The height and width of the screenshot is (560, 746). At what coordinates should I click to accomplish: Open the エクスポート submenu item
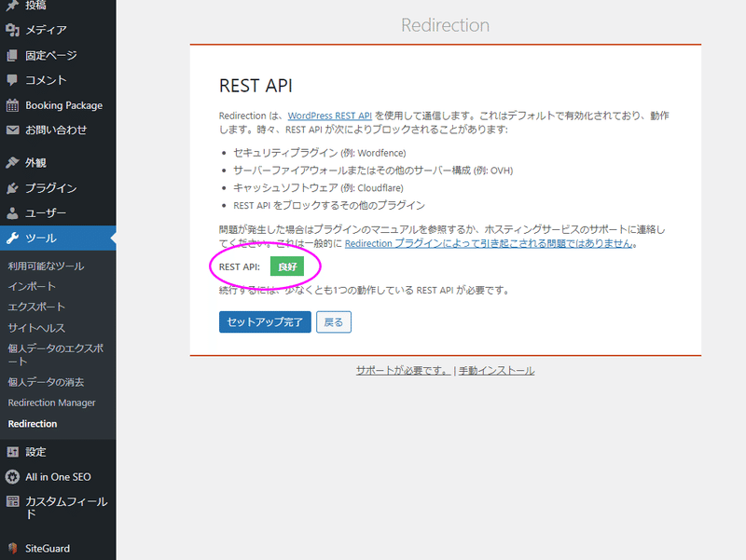(x=36, y=307)
